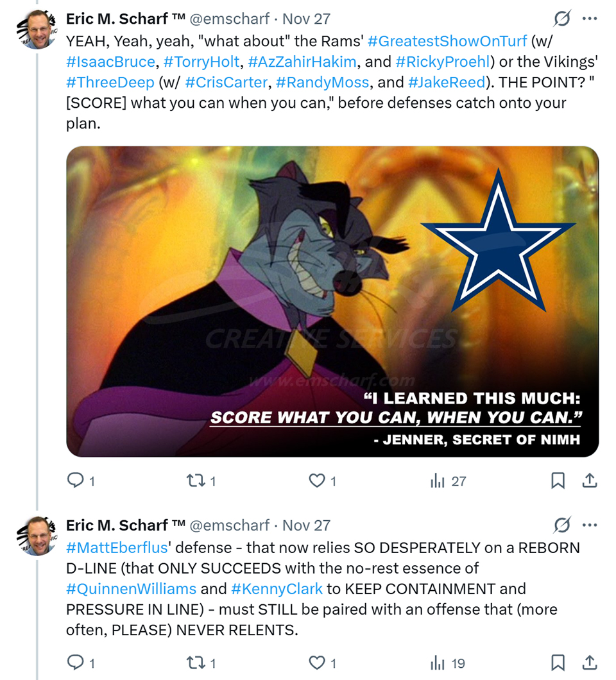616x680 pixels.
Task: Like the tweet with the Jenner image
Action: (x=317, y=480)
